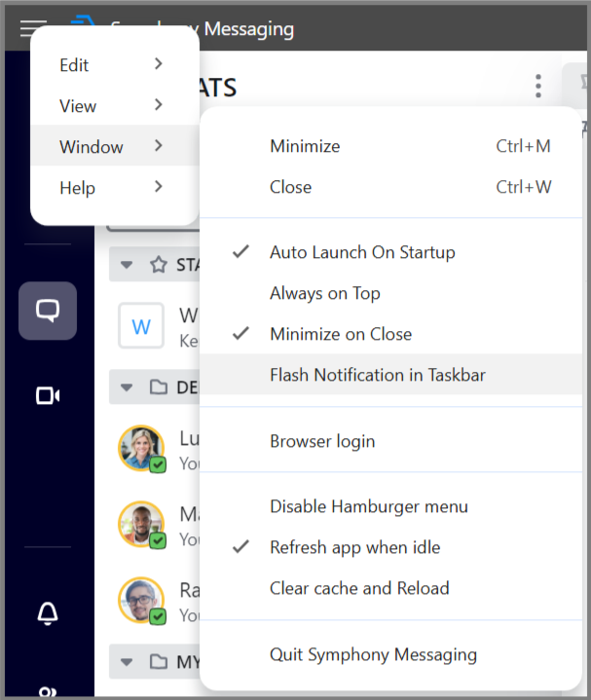Click the chevron next to View
Screen dimensions: 591x700
tap(159, 105)
